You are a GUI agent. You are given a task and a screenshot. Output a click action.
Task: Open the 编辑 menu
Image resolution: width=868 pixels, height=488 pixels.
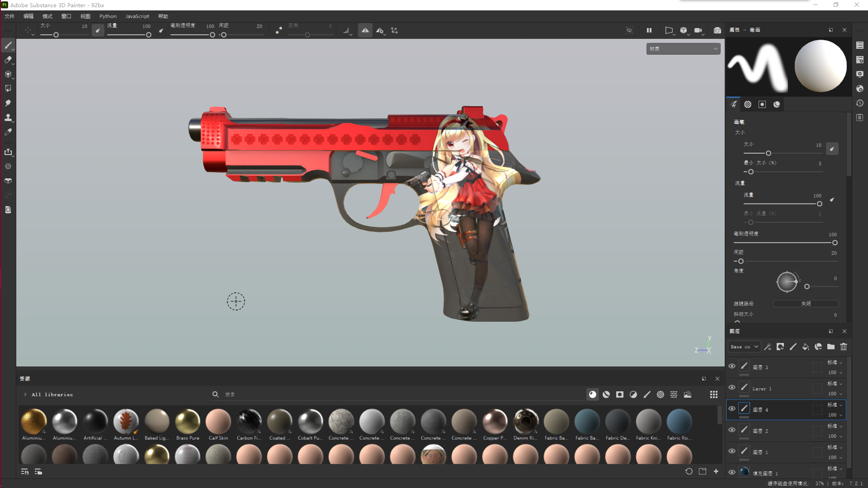[x=28, y=16]
